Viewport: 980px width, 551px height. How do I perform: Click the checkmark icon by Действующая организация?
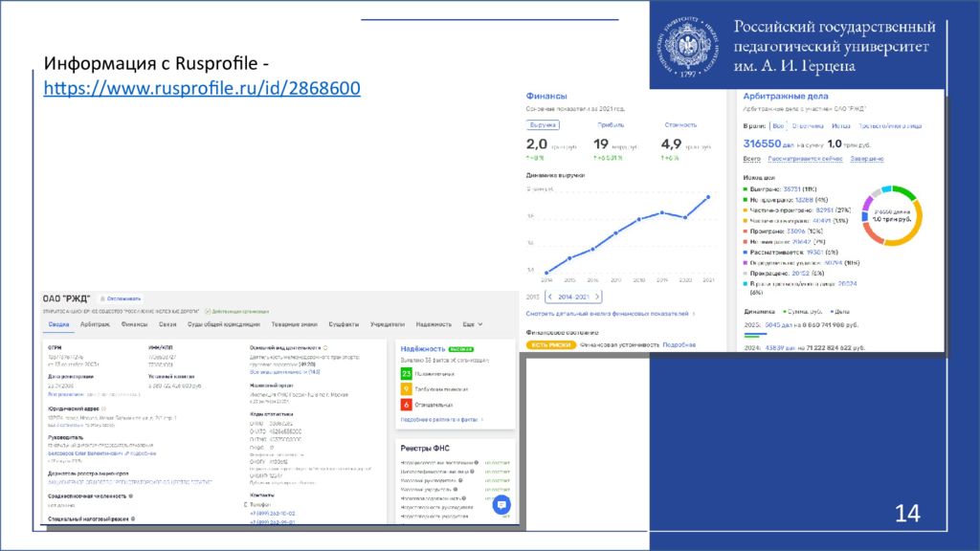[208, 311]
